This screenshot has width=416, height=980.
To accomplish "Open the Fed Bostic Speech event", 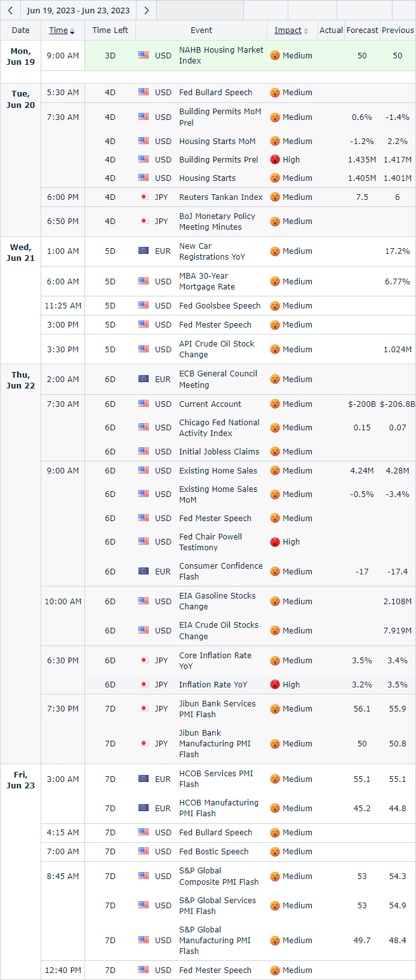I will pos(214,852).
